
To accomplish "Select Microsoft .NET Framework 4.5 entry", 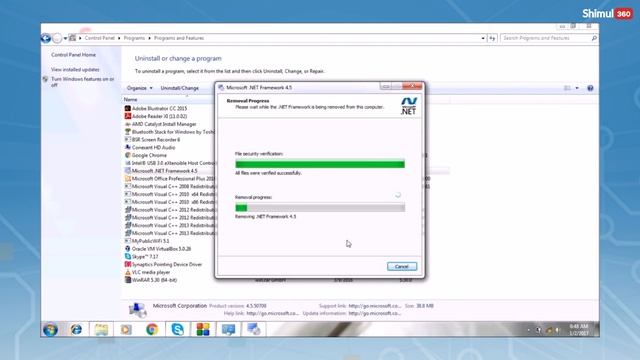I will coord(164,171).
